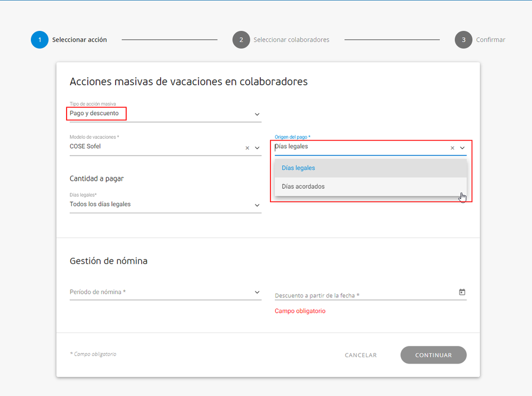Image resolution: width=532 pixels, height=396 pixels.
Task: Click the Seleccionar acción step label
Action: [79, 40]
